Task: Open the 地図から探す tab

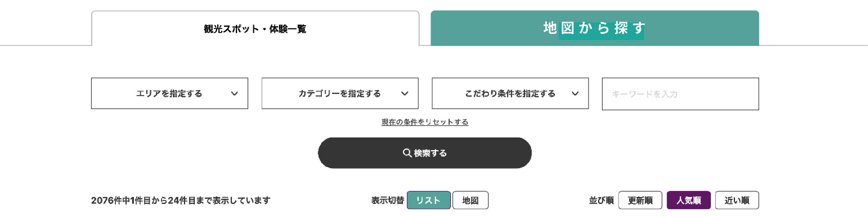Action: pyautogui.click(x=595, y=28)
